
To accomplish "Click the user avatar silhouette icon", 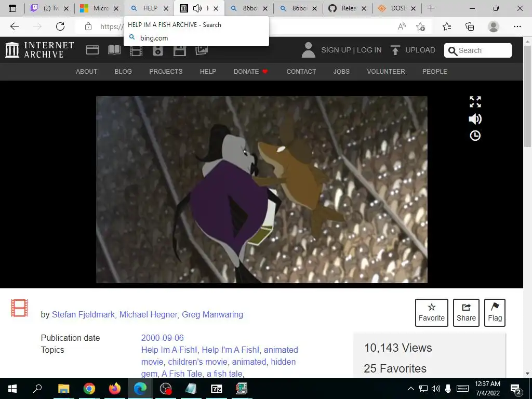I will (308, 50).
